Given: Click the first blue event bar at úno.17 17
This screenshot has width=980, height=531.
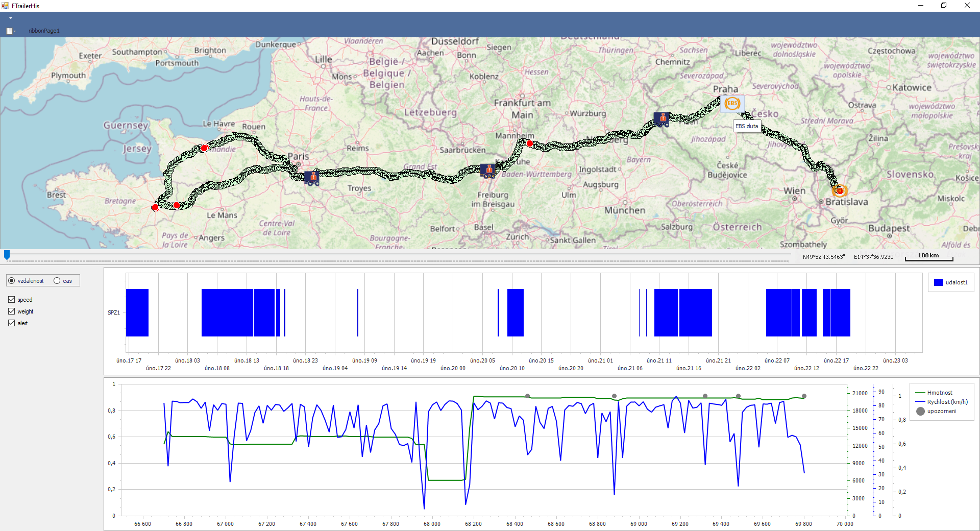Looking at the screenshot, I should (x=137, y=312).
